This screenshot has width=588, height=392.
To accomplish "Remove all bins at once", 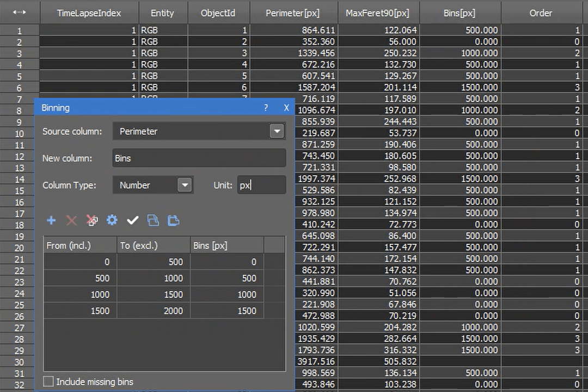I will [x=92, y=220].
